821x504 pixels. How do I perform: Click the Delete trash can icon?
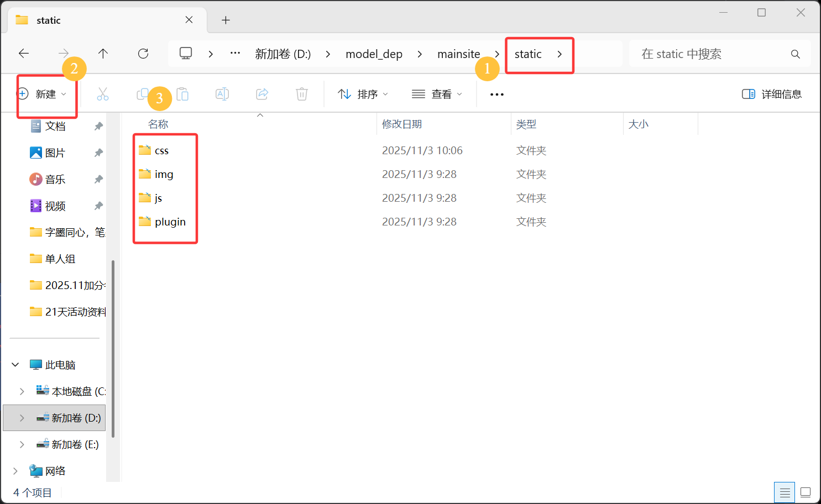point(302,94)
